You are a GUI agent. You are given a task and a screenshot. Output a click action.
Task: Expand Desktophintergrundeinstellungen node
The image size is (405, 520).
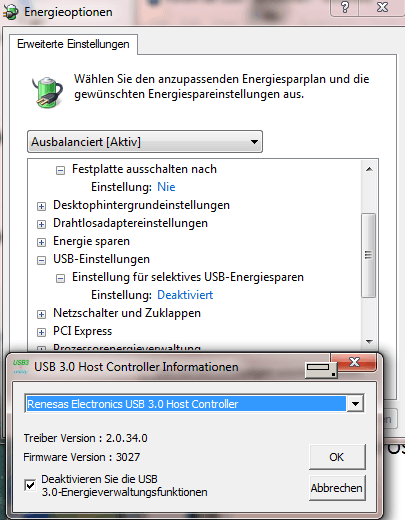pos(41,207)
